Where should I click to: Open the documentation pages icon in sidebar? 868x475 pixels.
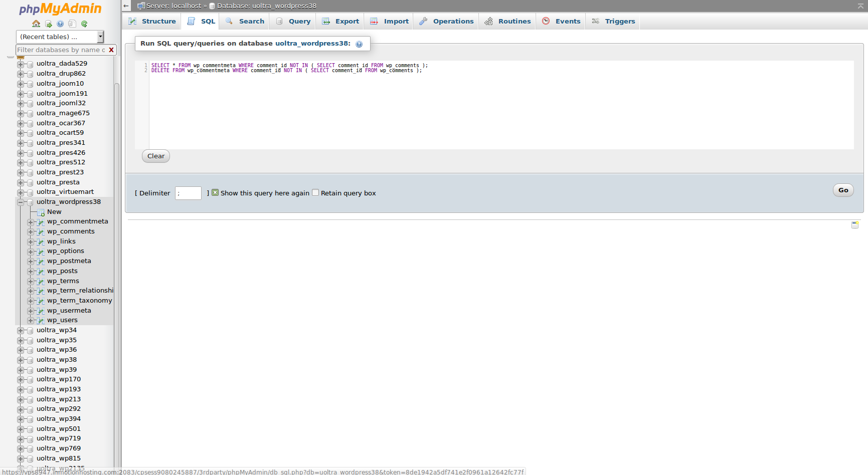tap(72, 24)
